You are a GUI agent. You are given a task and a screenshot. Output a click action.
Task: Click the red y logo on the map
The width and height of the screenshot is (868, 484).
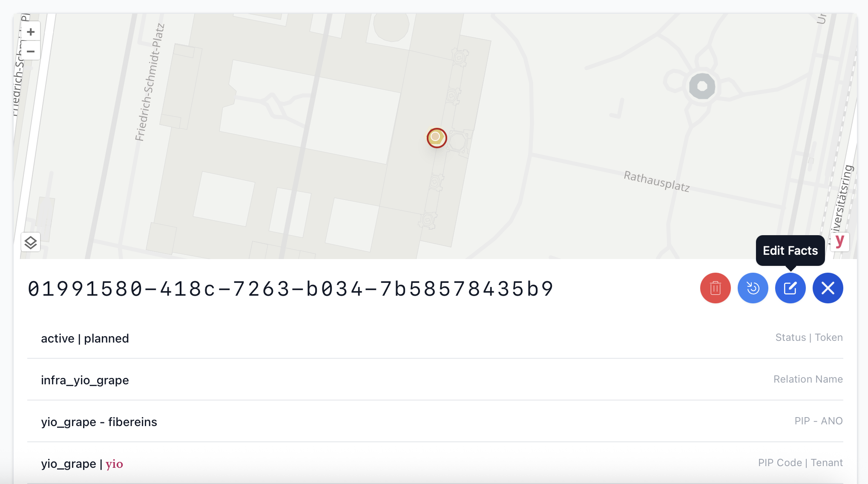(x=839, y=241)
